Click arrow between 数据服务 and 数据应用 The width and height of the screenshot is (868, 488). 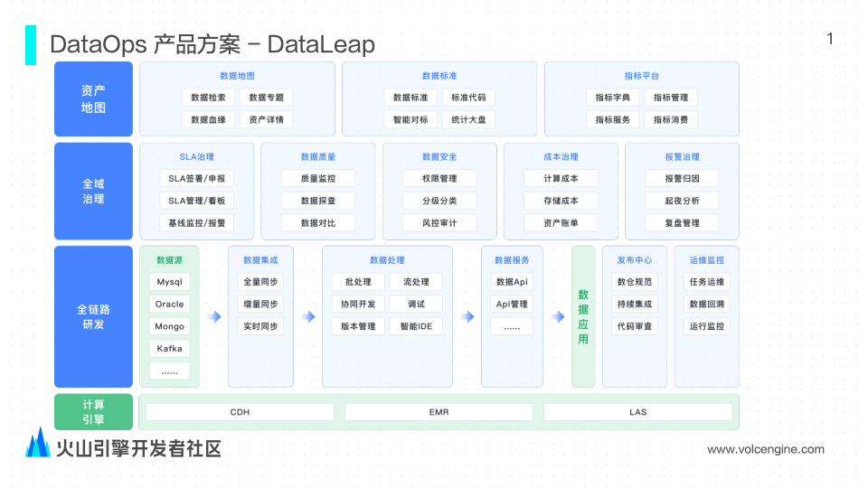[x=558, y=316]
